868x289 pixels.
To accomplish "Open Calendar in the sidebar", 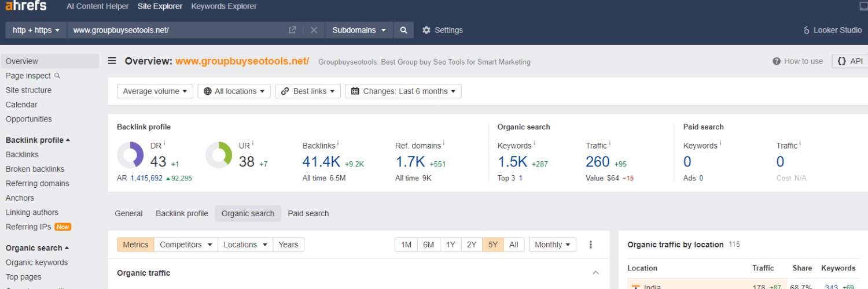I will click(21, 105).
